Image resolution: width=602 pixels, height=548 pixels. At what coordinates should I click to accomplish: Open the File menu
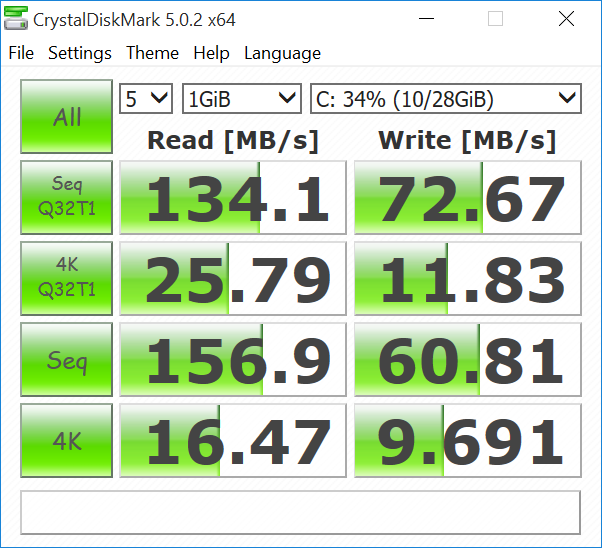(x=21, y=53)
